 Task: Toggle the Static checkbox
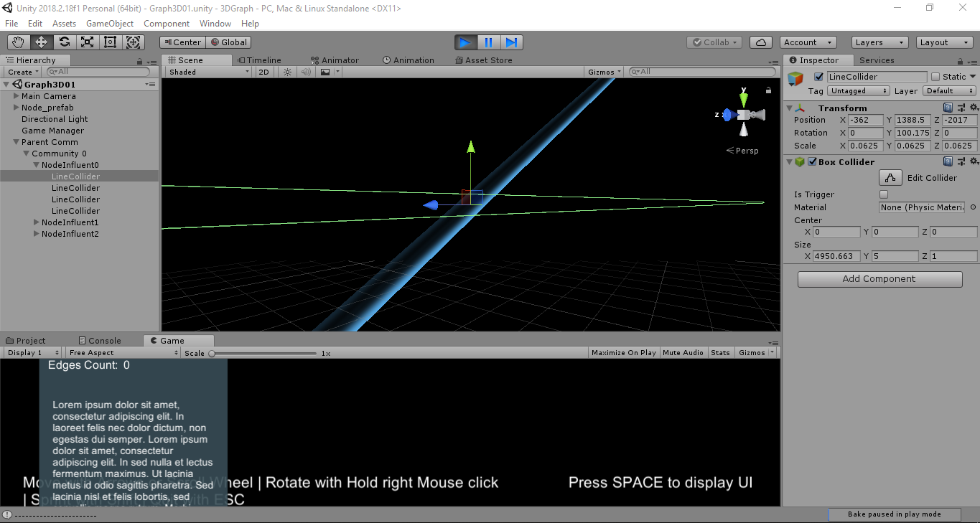[935, 77]
